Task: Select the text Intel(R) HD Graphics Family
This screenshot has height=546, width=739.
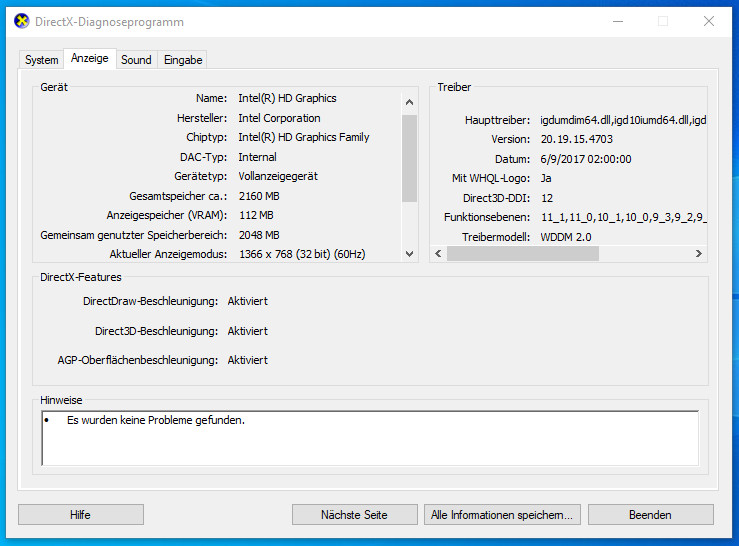Action: click(304, 137)
